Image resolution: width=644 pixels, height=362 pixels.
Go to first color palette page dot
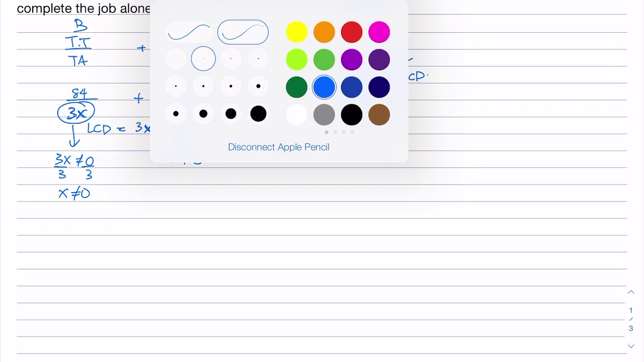327,132
